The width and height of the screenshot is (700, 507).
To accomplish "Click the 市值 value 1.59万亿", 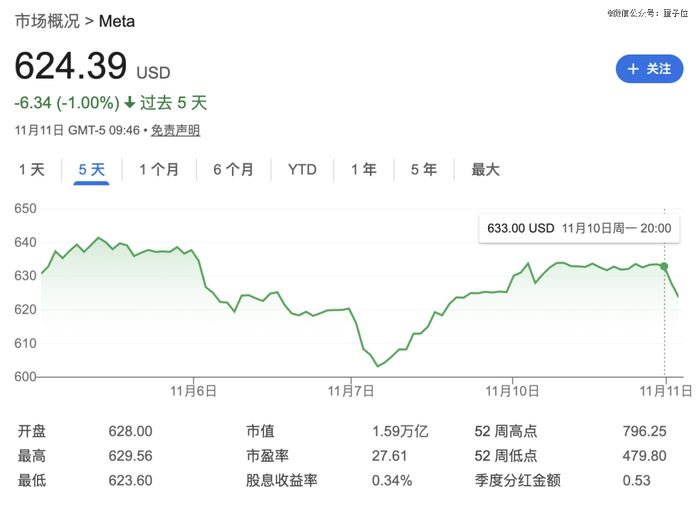I will coord(400,431).
